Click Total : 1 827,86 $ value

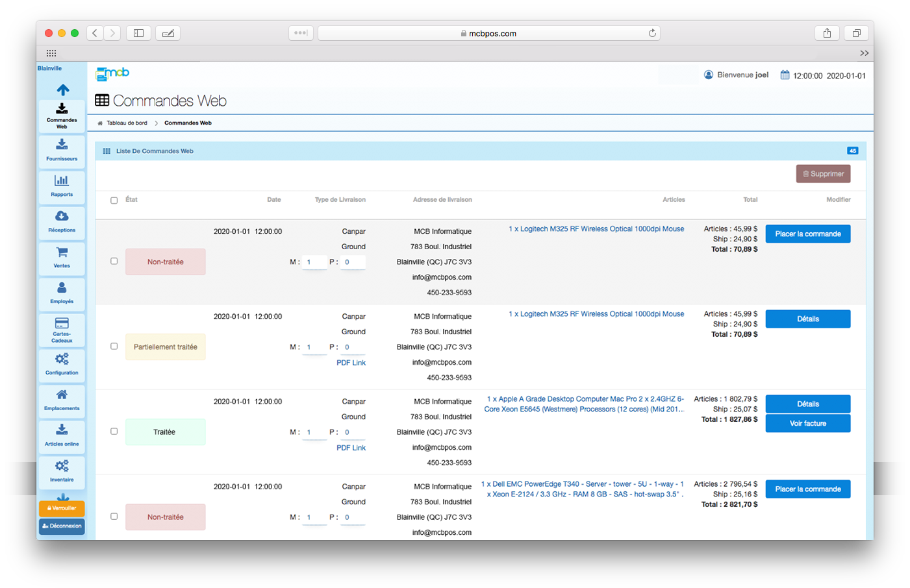[729, 420]
